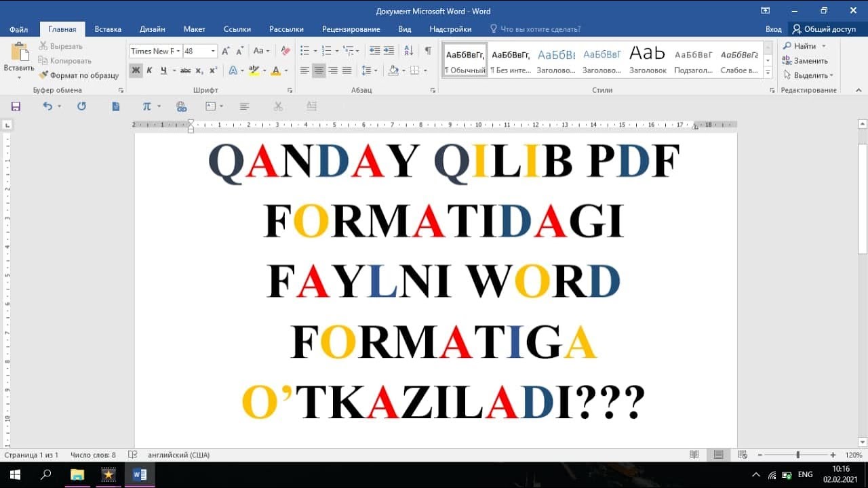Click the Вход sign-in link
This screenshot has width=868, height=488.
[x=774, y=29]
